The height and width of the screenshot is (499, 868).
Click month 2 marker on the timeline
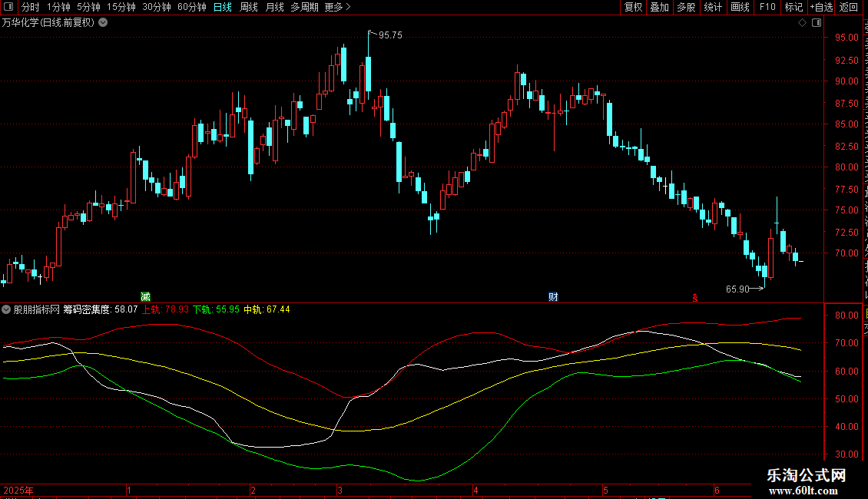click(x=253, y=490)
